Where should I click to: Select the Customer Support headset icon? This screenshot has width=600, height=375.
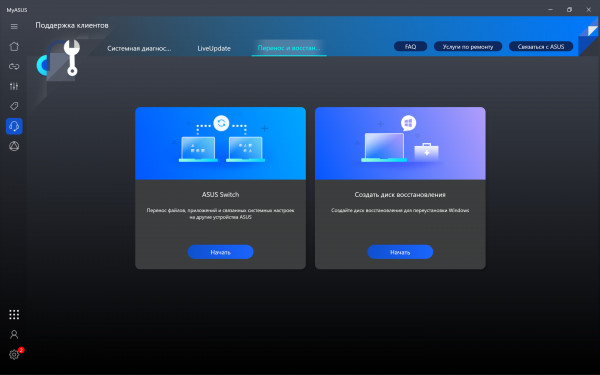(x=14, y=126)
